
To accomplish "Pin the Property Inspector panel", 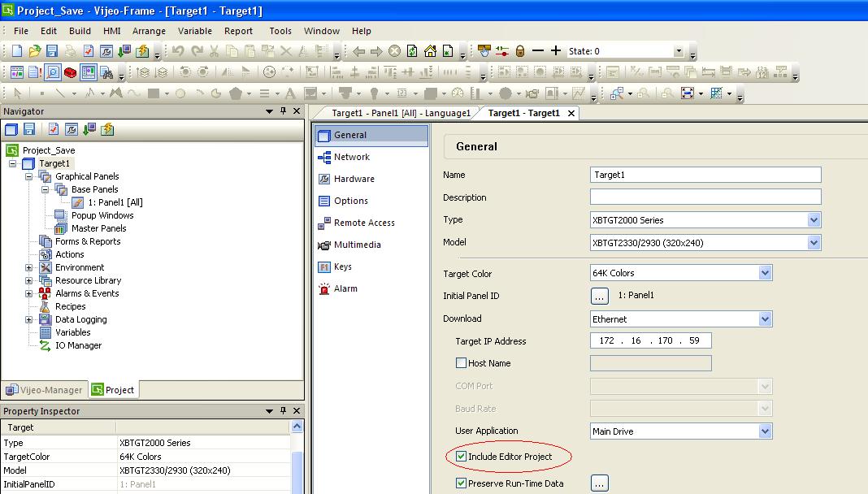I will (x=283, y=410).
